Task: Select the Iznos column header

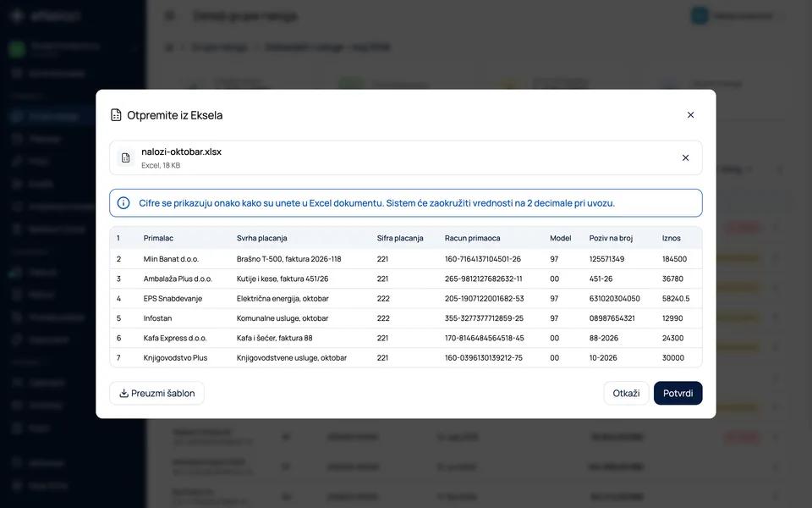Action: click(x=671, y=238)
